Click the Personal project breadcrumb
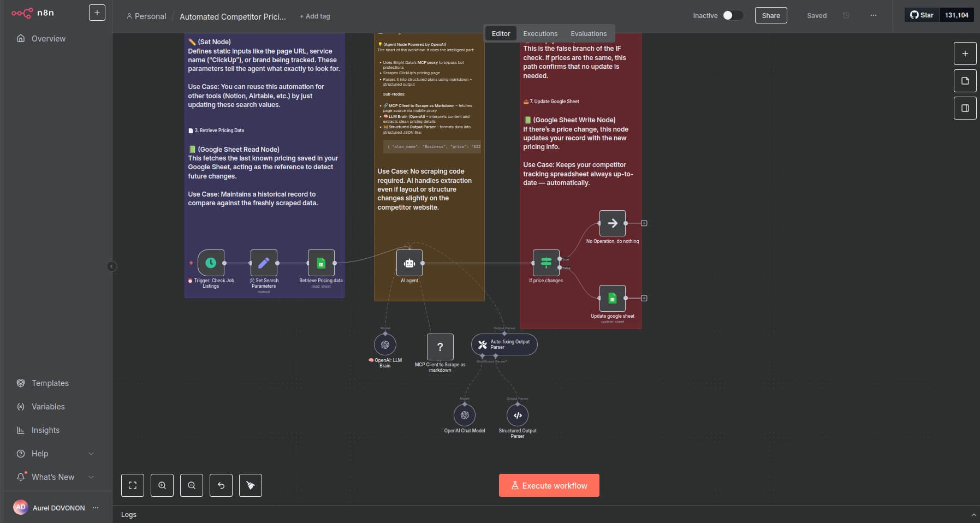Image resolution: width=980 pixels, height=523 pixels. pos(146,16)
